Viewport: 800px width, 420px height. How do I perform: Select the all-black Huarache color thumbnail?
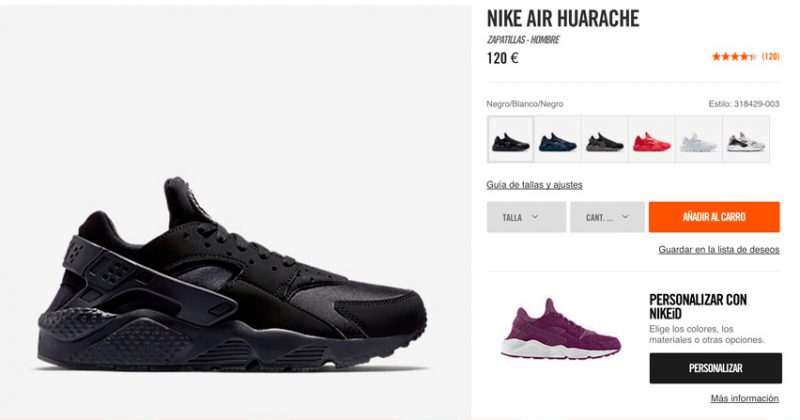point(511,139)
